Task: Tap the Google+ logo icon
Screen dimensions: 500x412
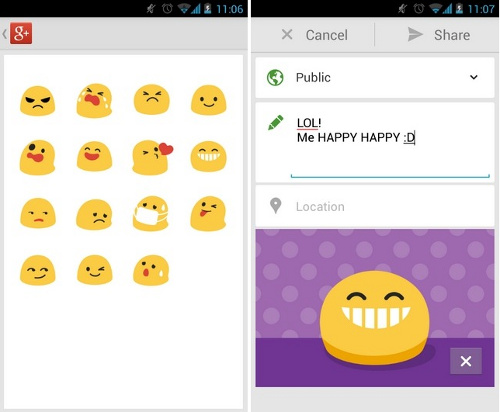Action: [21, 33]
